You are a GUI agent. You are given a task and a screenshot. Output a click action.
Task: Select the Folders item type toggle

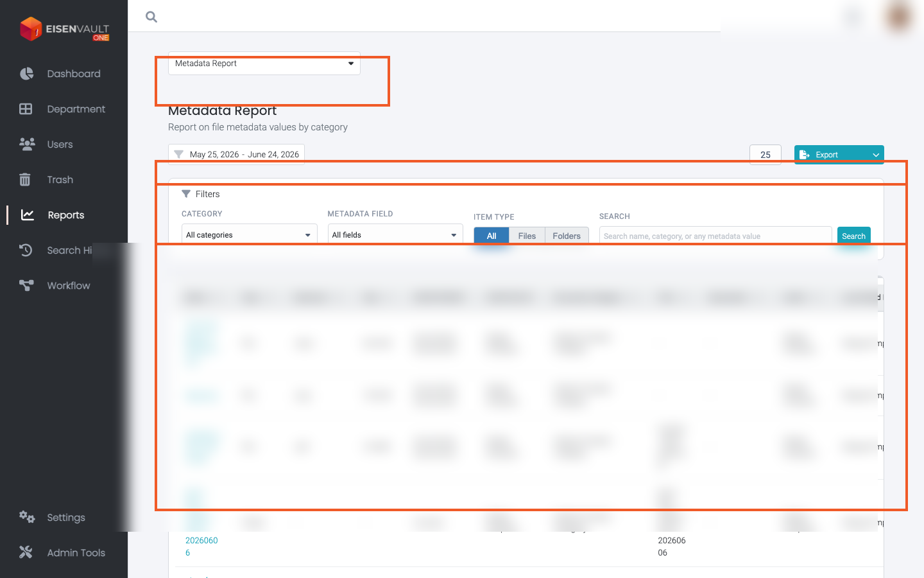pos(567,236)
